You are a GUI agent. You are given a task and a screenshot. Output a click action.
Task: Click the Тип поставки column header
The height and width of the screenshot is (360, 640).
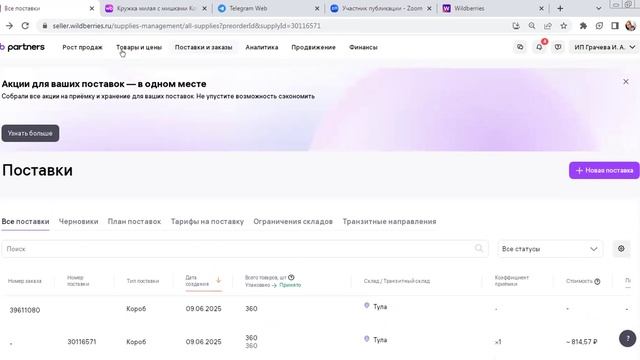click(x=142, y=281)
